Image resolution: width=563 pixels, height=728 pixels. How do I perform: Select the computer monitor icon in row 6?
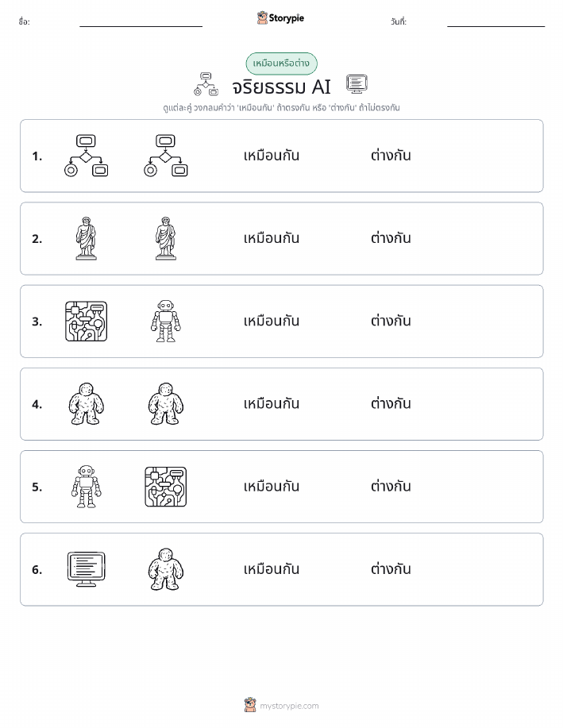point(86,569)
